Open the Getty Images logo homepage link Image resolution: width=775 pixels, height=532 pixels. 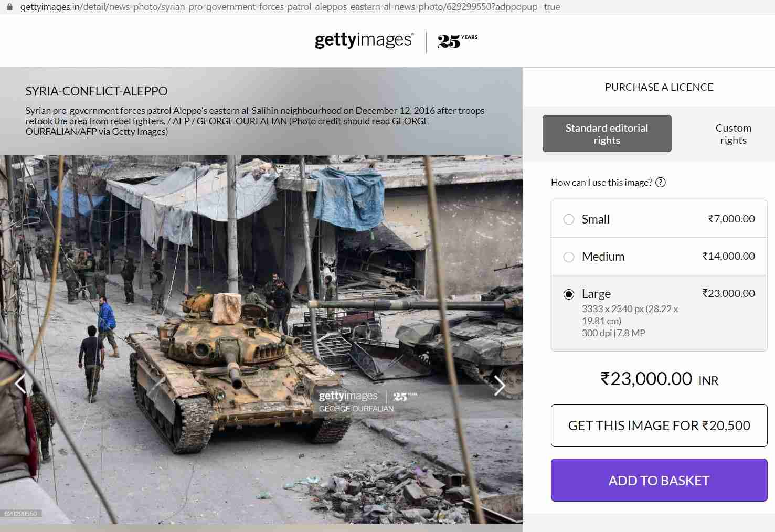[364, 40]
